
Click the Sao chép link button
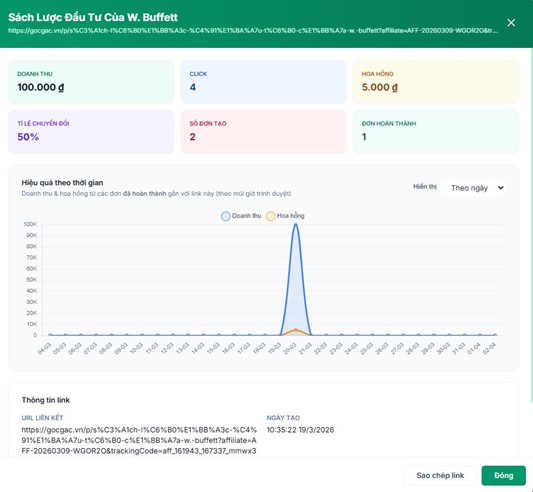click(x=440, y=475)
